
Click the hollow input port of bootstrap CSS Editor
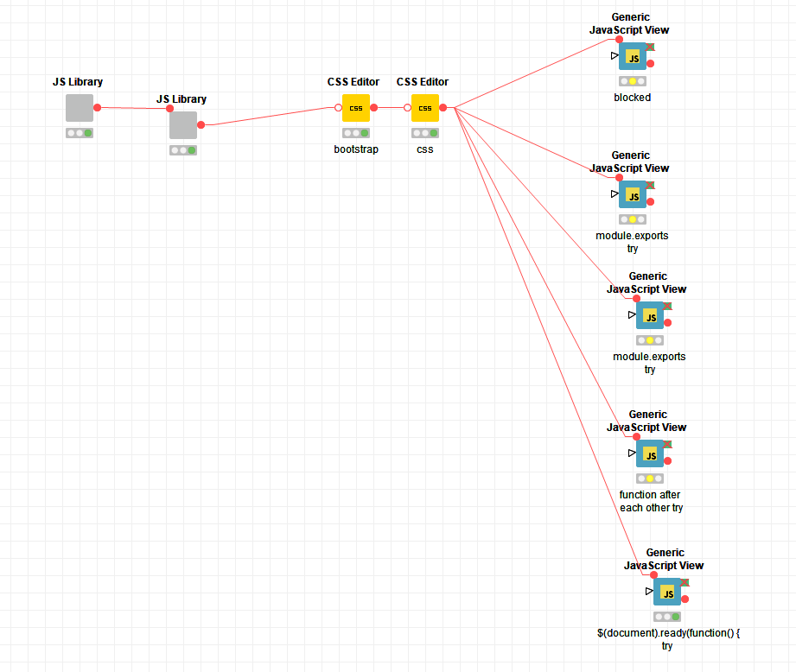339,108
